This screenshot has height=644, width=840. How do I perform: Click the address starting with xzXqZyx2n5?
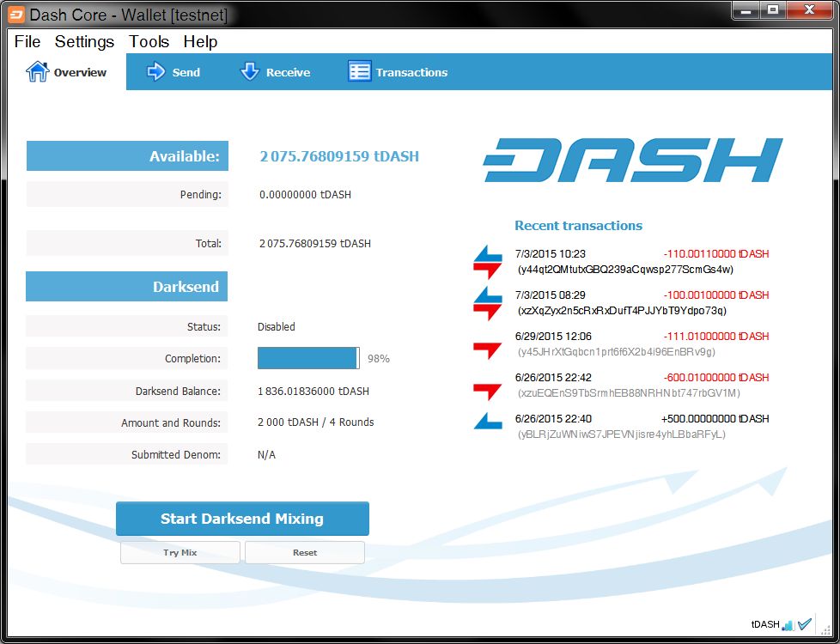(x=622, y=311)
